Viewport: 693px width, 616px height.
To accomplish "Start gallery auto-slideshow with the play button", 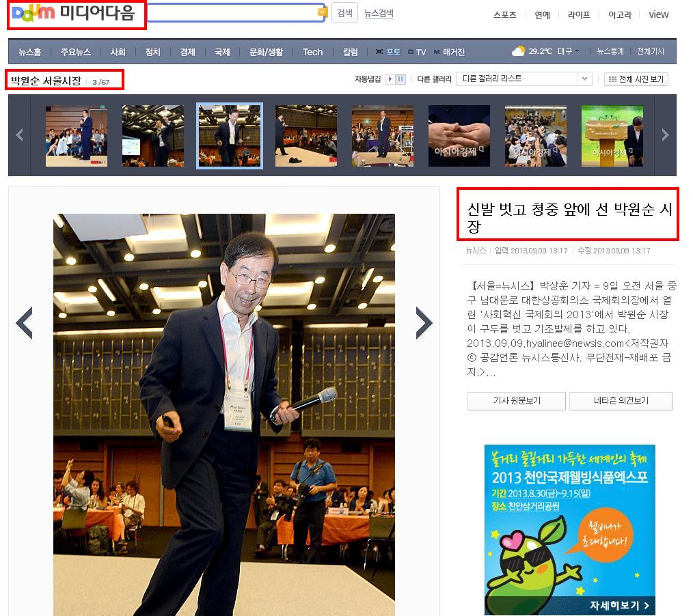I will click(390, 79).
